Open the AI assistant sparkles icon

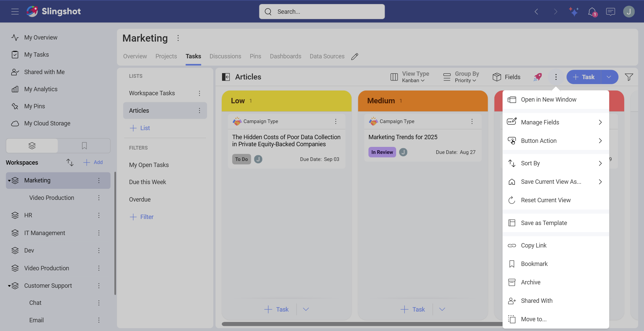tap(574, 12)
